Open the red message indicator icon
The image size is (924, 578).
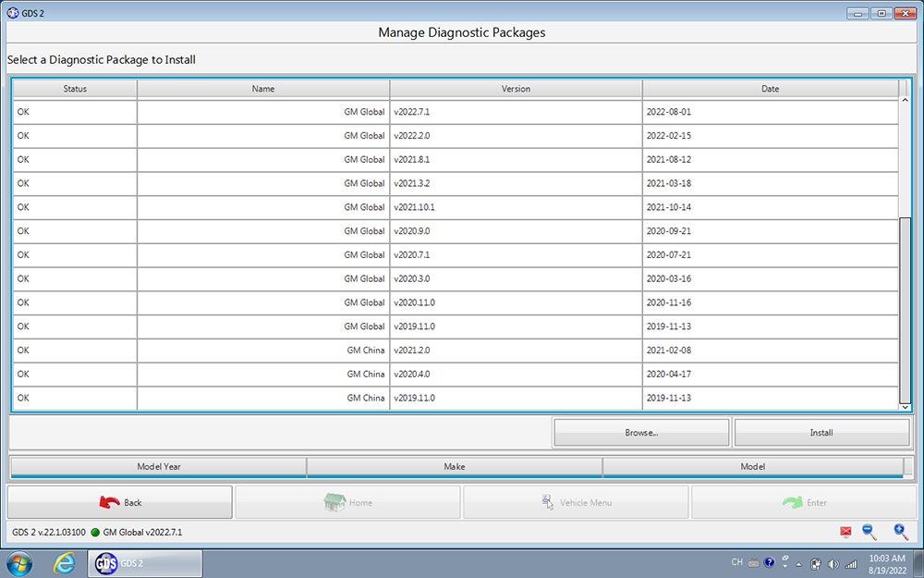coord(845,532)
